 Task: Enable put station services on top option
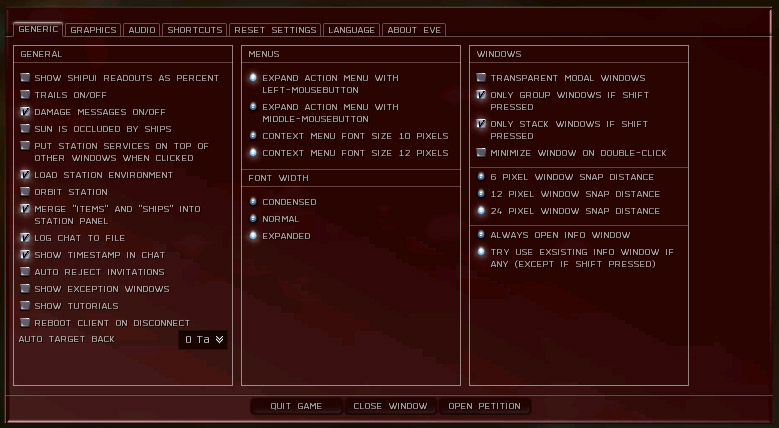[25, 145]
